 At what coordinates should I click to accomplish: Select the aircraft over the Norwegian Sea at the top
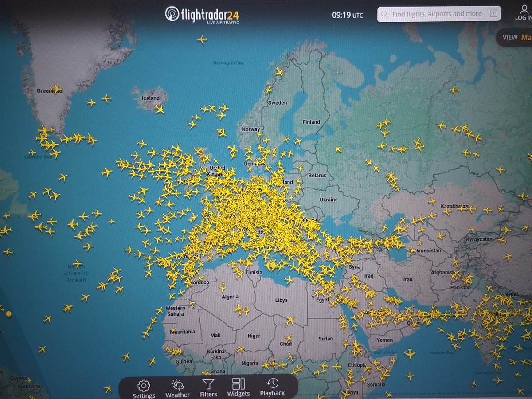click(202, 40)
